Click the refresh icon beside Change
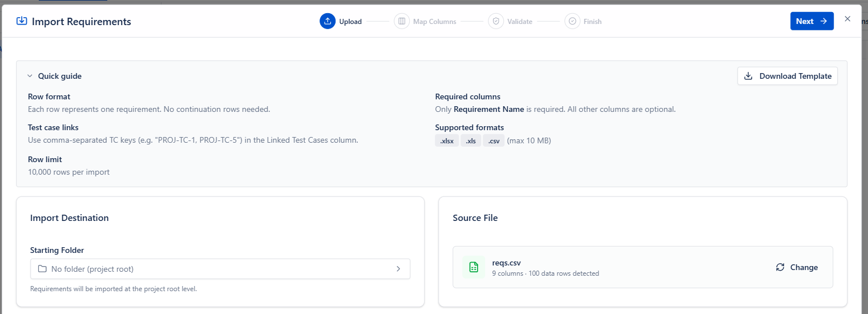Screen dimensions: 868x314 coord(780,267)
